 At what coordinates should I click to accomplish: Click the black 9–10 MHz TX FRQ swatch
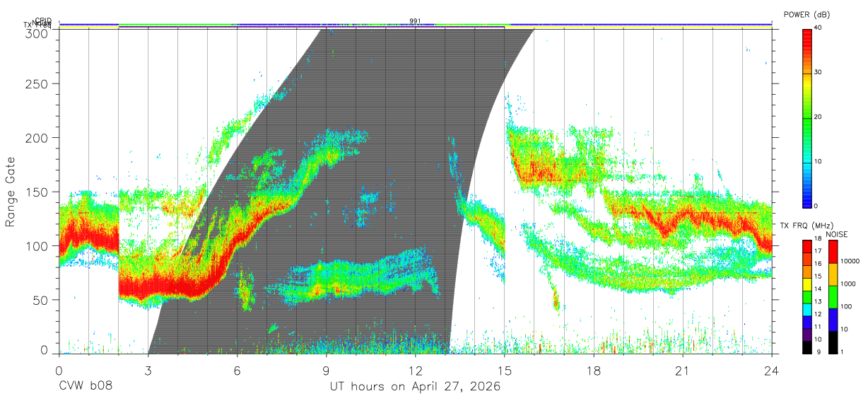[807, 347]
